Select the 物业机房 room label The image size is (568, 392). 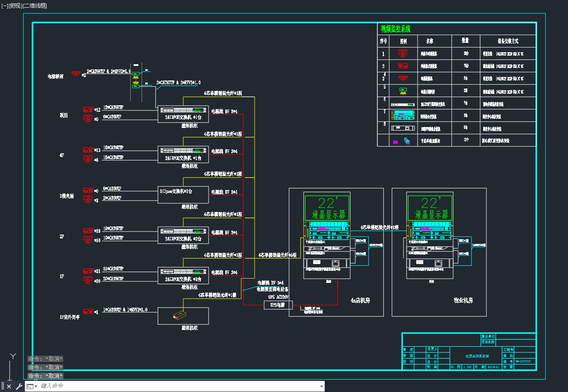pos(463,300)
